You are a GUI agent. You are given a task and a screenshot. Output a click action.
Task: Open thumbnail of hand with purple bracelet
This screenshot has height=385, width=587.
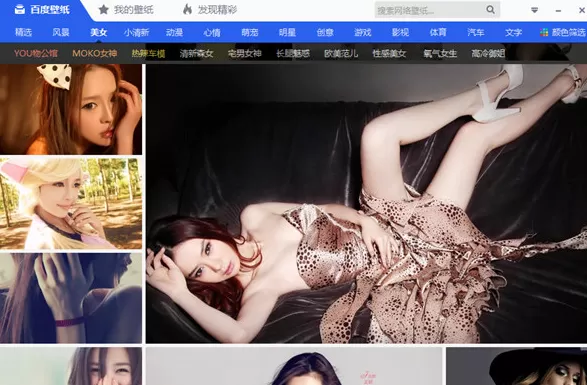(71, 298)
